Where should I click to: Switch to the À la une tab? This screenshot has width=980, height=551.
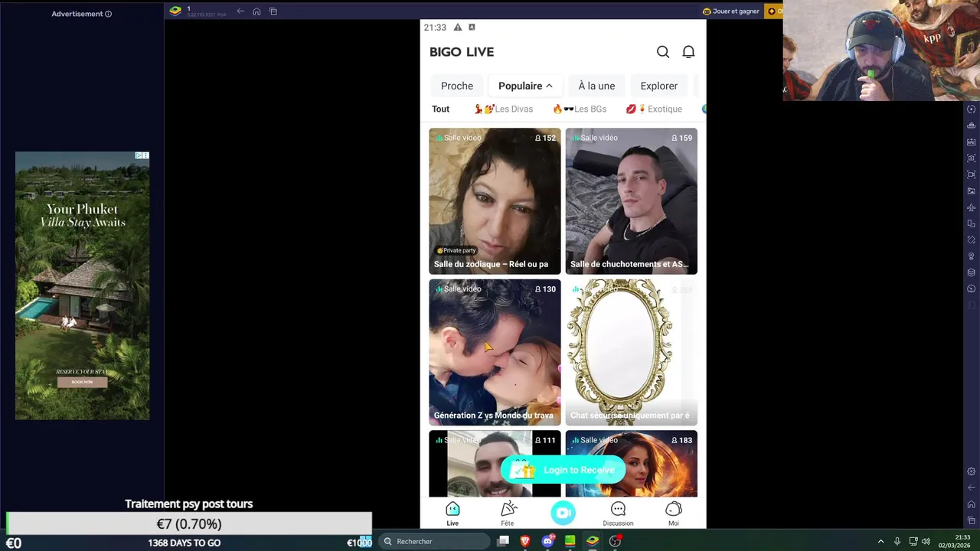coord(596,86)
